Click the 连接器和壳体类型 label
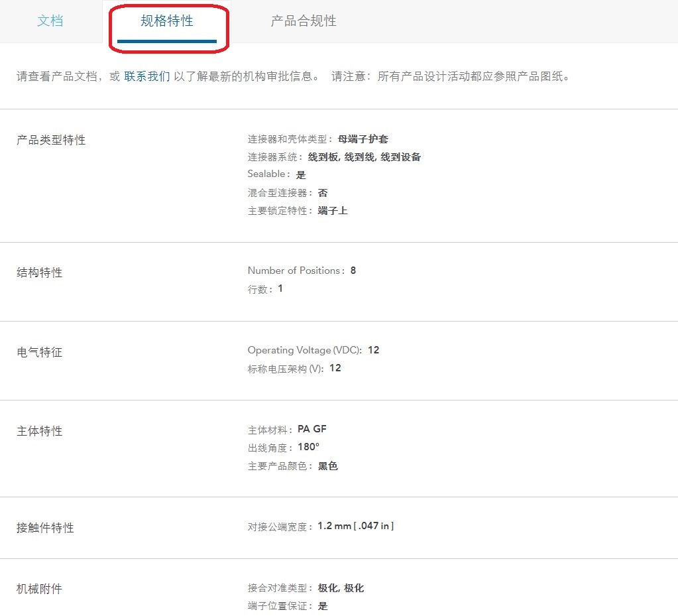The width and height of the screenshot is (678, 616). [290, 139]
